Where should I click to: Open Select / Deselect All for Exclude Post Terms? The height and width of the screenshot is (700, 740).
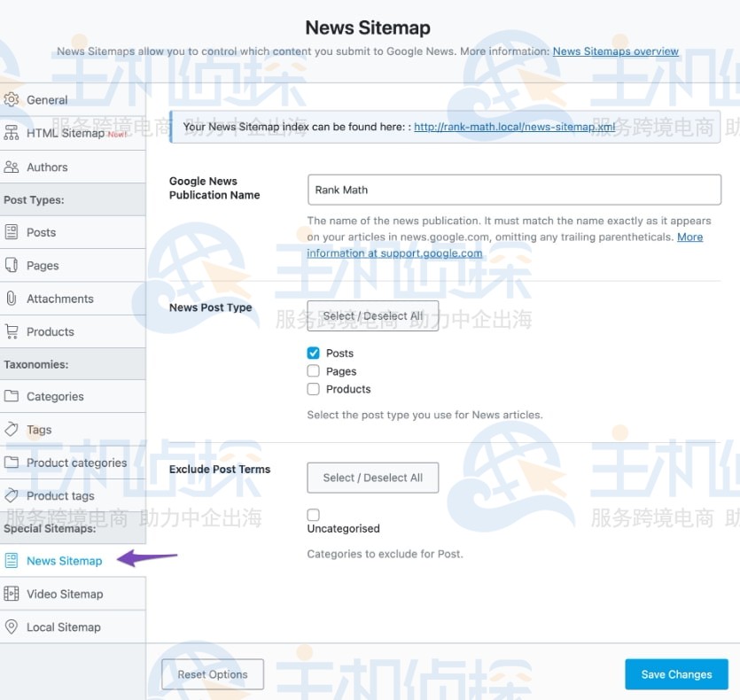point(372,478)
